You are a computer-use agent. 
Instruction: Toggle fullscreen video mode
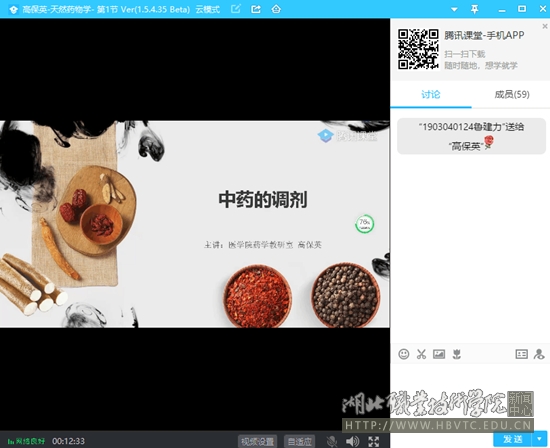(x=374, y=441)
